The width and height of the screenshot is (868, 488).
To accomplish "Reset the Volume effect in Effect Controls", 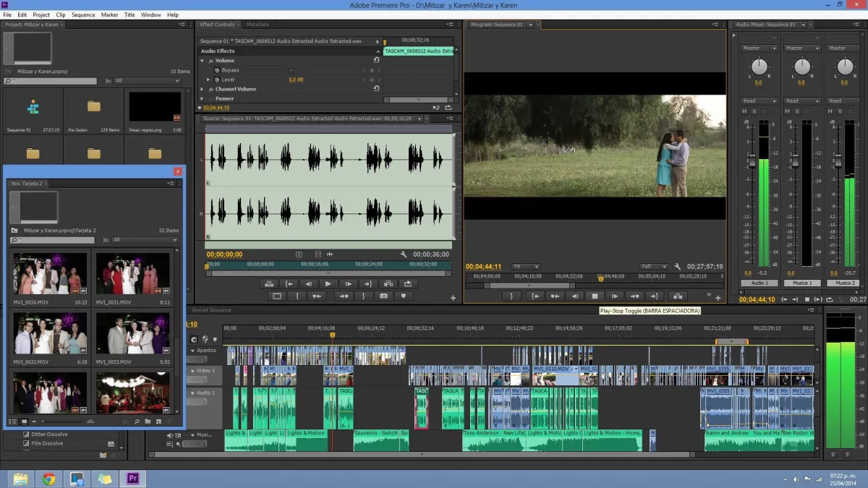I will (376, 61).
